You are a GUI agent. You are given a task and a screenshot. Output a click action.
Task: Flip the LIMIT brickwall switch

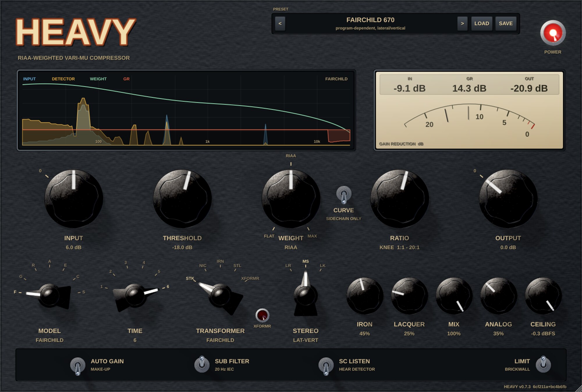[543, 364]
